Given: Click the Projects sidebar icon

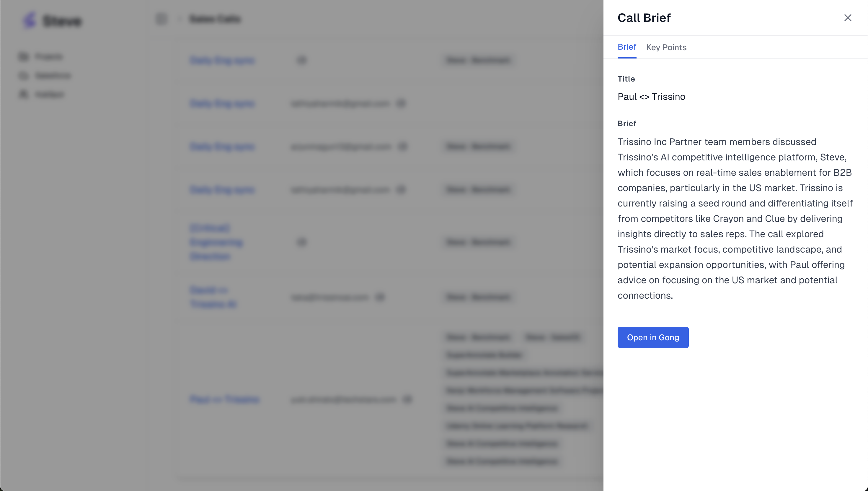Looking at the screenshot, I should click(x=24, y=57).
